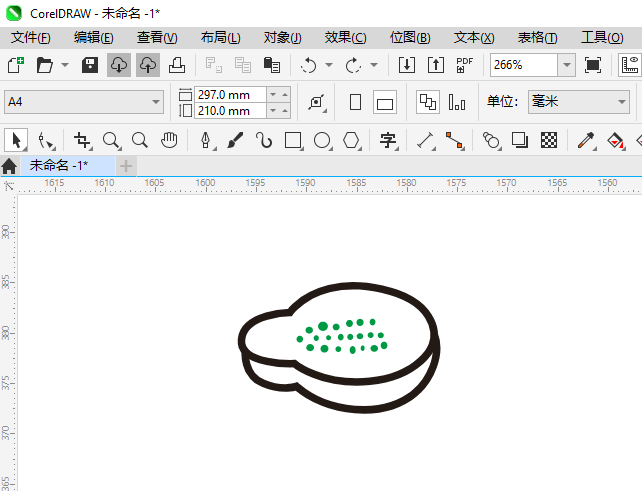Select the Blend effects tool

491,140
